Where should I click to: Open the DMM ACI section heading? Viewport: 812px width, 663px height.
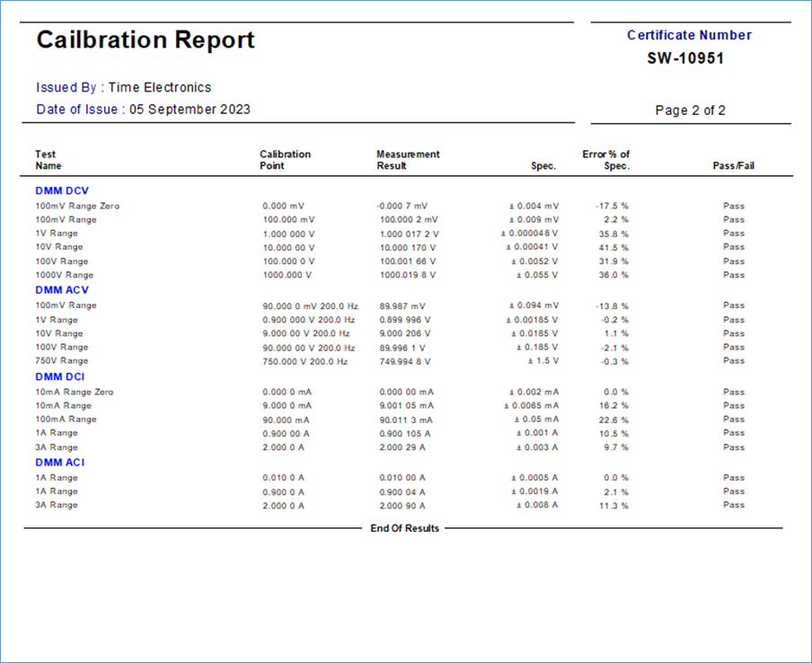point(60,463)
